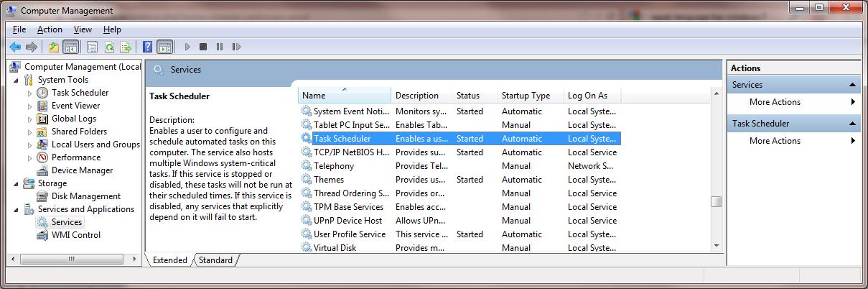Restart the service via the Restart icon
The height and width of the screenshot is (289, 868).
236,47
